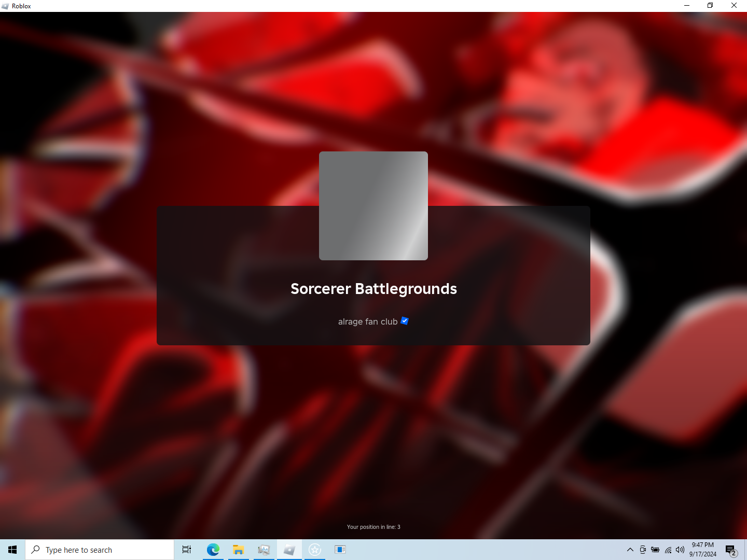Open the volume speaker tray icon

point(680,550)
